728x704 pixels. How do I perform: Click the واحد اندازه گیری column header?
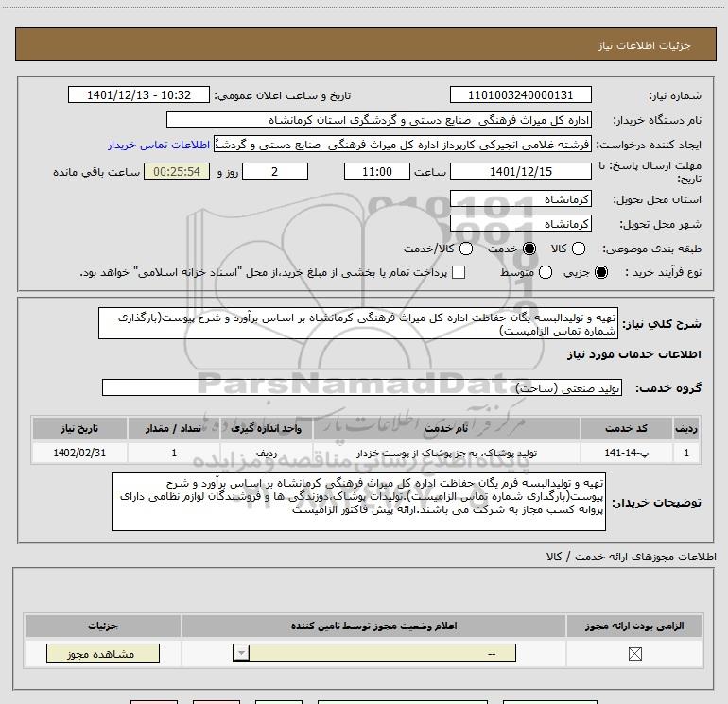(x=267, y=428)
